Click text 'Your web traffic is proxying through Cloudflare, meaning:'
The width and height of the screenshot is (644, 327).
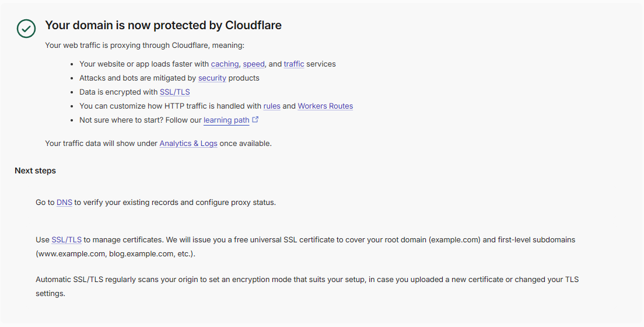(x=145, y=45)
